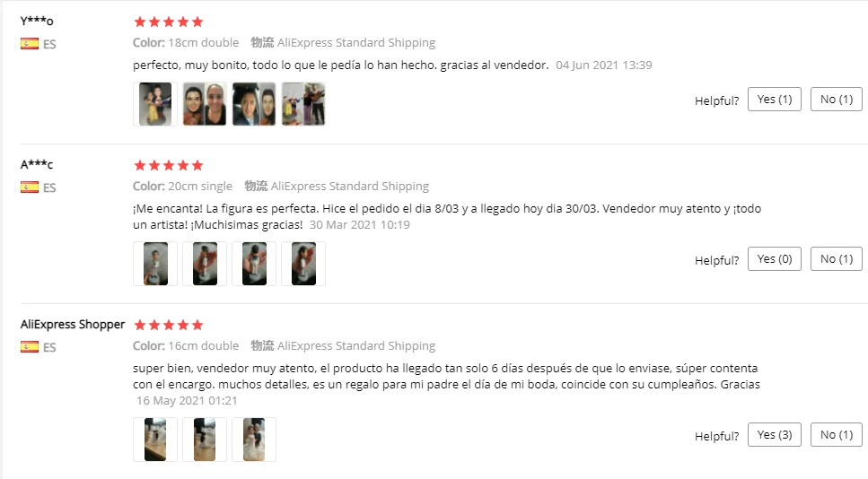
Task: Mark Y***o's review helpful with Yes (1)
Action: click(775, 99)
